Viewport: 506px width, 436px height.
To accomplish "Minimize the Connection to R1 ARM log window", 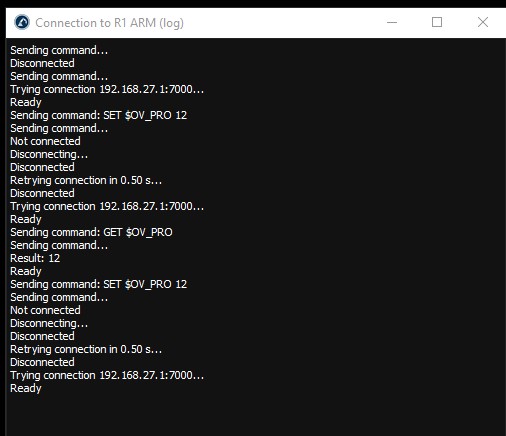I will click(392, 22).
